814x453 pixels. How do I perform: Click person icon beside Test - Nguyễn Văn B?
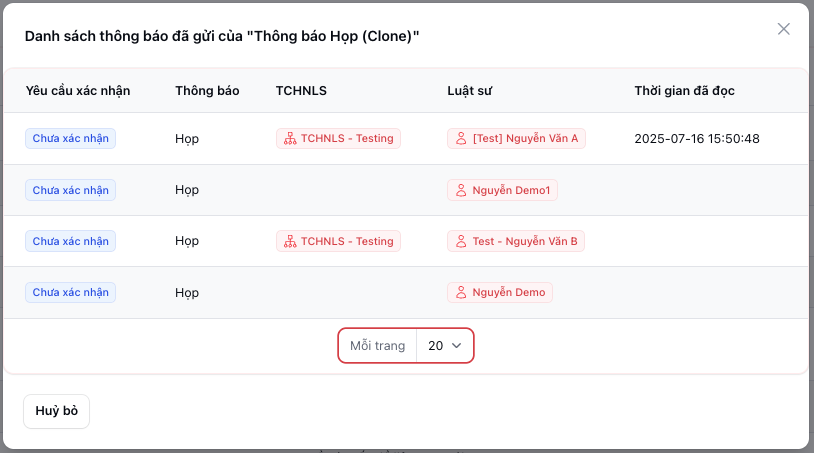[461, 241]
